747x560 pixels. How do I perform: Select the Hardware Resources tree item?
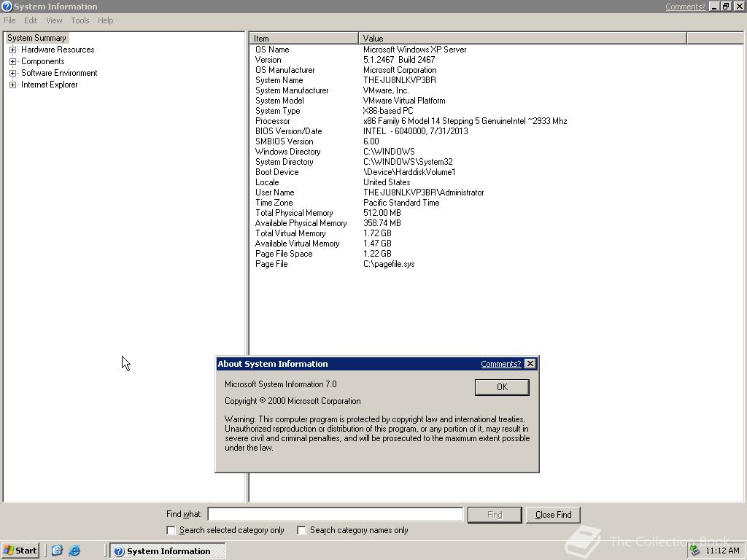point(58,50)
